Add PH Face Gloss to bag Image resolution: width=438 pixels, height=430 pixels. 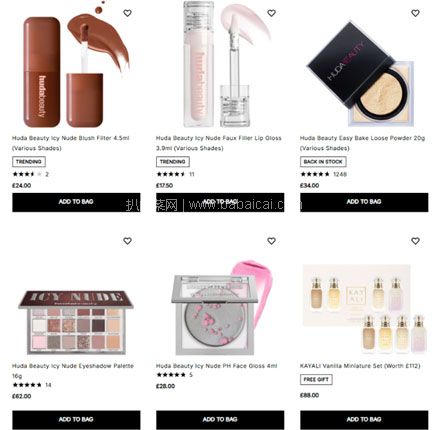tap(220, 420)
